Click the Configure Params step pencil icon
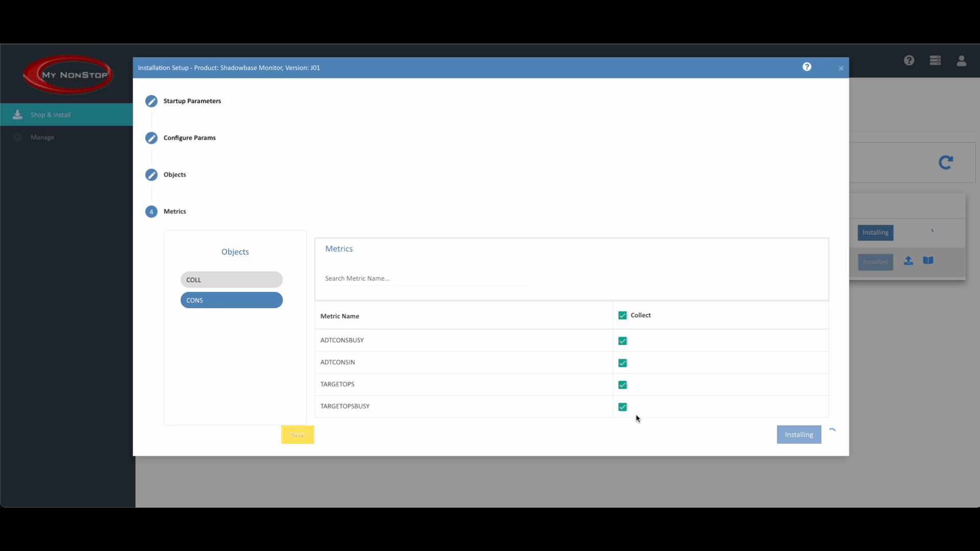 point(151,138)
